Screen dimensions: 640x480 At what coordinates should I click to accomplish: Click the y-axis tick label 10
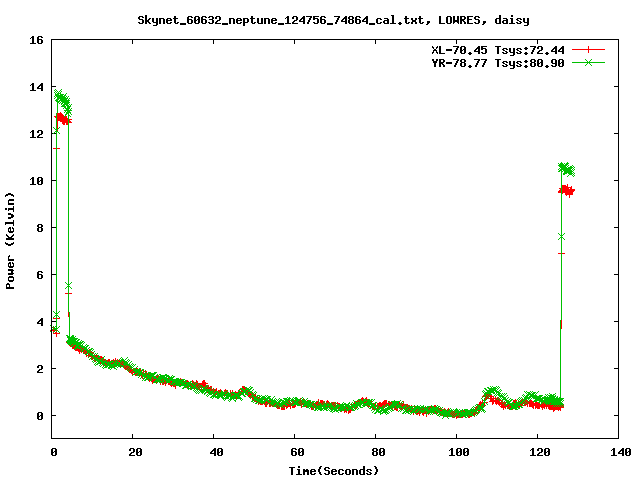click(x=36, y=181)
